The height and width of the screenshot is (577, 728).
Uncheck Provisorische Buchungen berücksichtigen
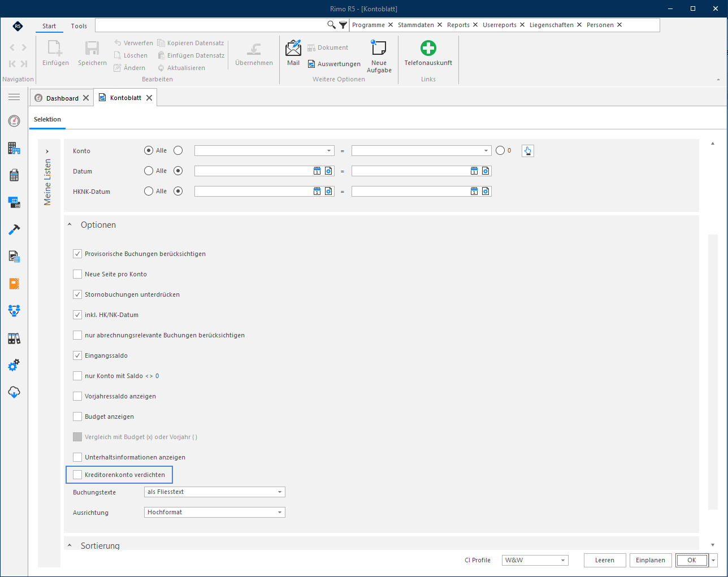77,254
